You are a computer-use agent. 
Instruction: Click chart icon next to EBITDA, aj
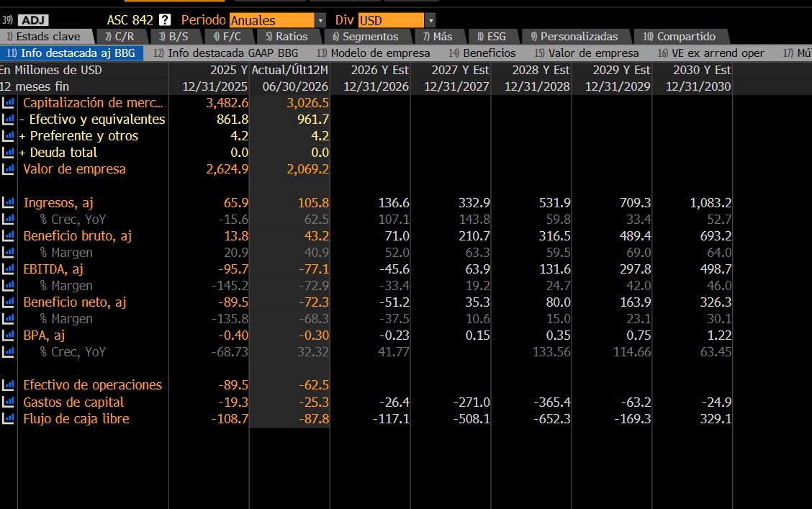tap(9, 269)
